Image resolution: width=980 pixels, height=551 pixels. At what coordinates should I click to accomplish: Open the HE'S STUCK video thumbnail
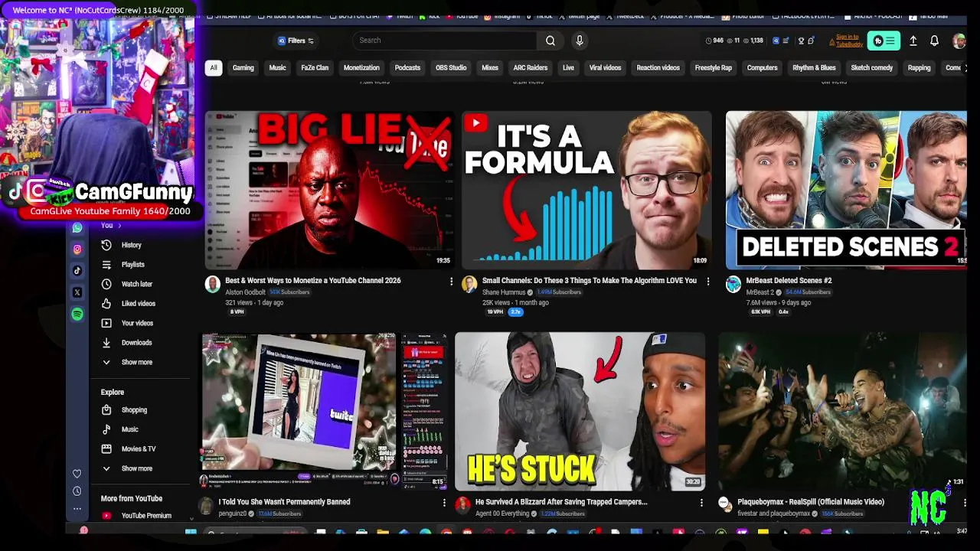[x=580, y=411]
